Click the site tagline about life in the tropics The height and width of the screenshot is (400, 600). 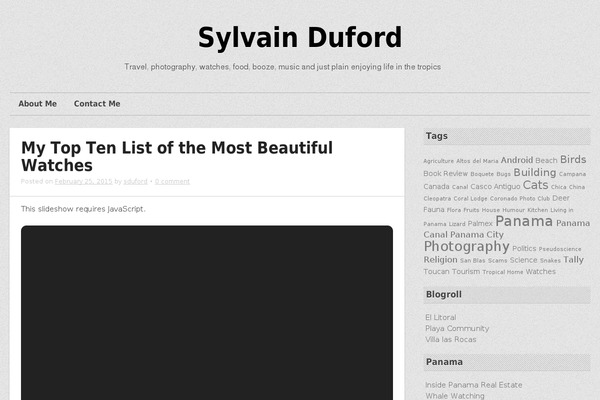pos(282,67)
